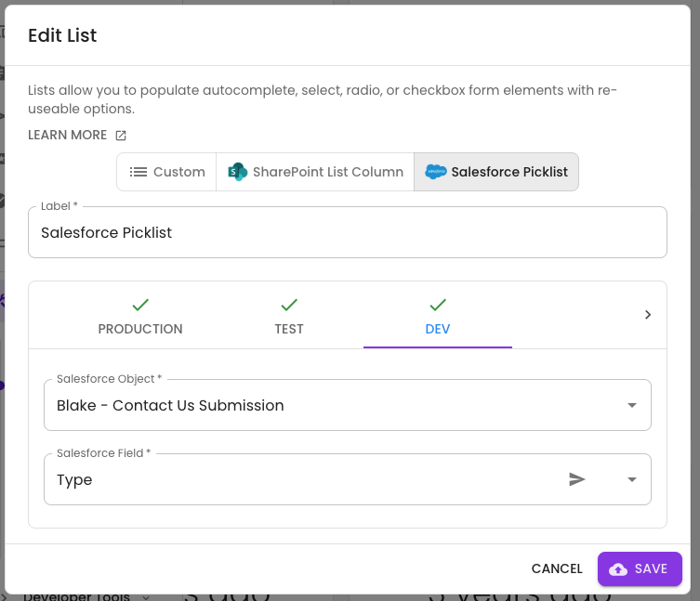
Task: Show more environment tabs with right chevron
Action: tap(648, 315)
